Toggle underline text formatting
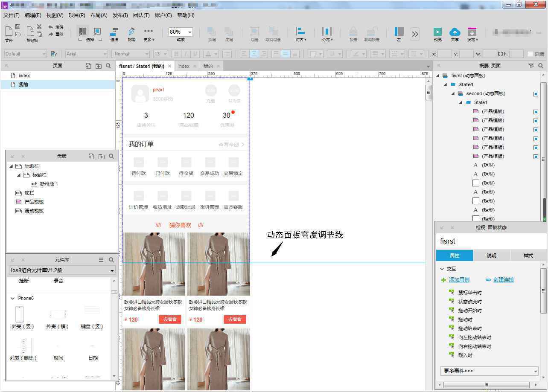This screenshot has width=548, height=392. coord(195,54)
